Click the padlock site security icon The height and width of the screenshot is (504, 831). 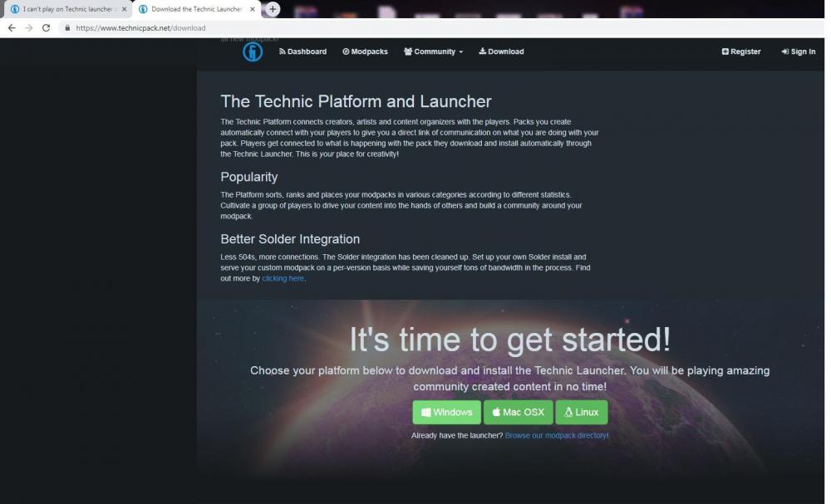point(67,28)
